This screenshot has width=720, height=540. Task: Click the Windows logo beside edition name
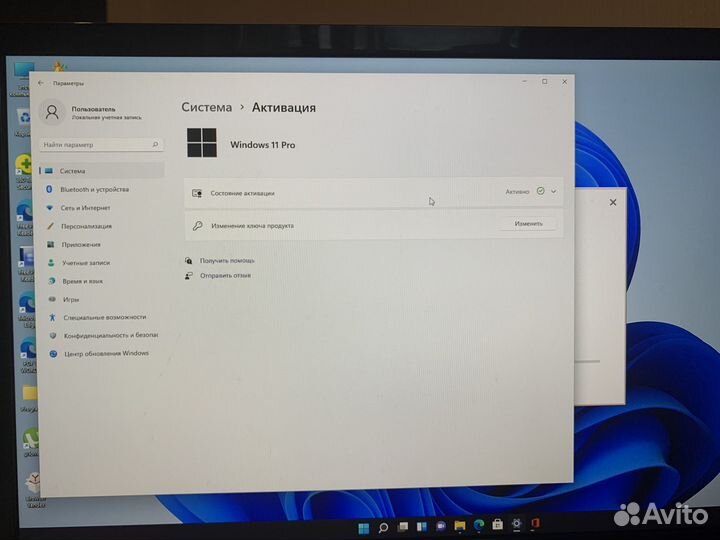pos(202,143)
